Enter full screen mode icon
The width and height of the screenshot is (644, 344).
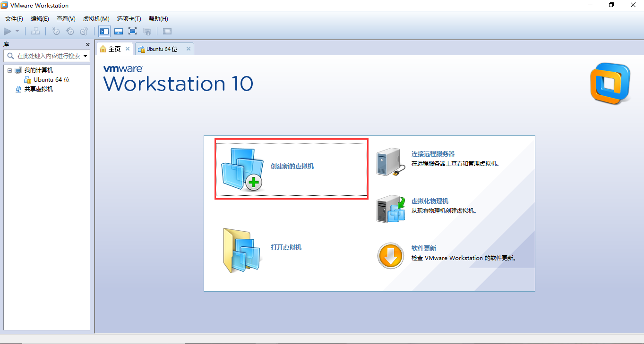pyautogui.click(x=132, y=31)
